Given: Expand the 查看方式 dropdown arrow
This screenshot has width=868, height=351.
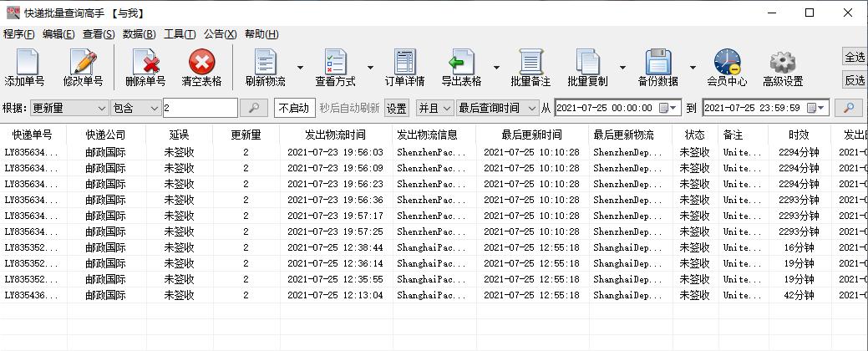Looking at the screenshot, I should click(x=370, y=68).
